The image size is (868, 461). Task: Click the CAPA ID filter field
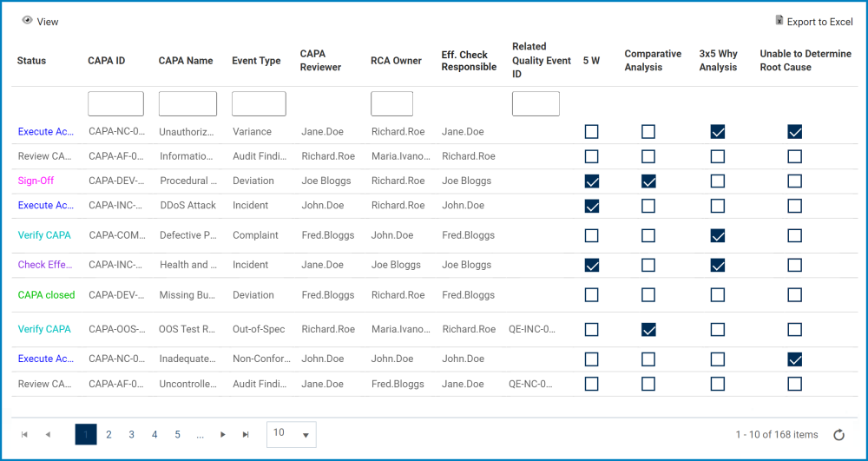(115, 104)
